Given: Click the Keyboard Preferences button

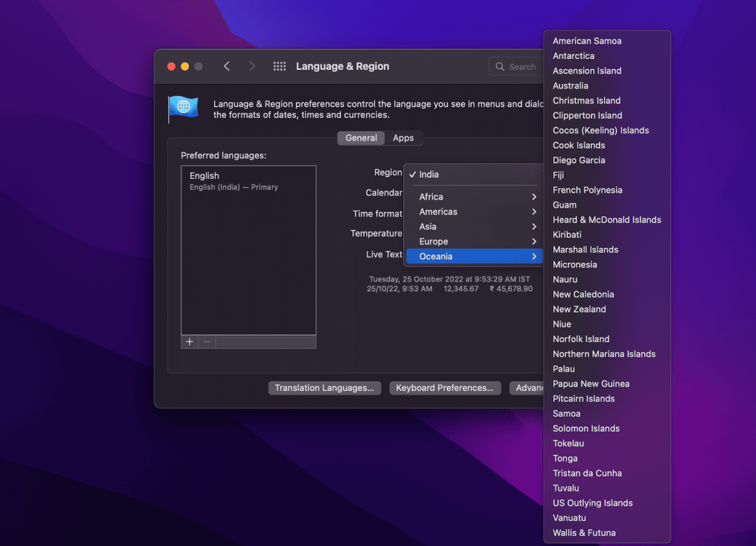Looking at the screenshot, I should tap(444, 388).
